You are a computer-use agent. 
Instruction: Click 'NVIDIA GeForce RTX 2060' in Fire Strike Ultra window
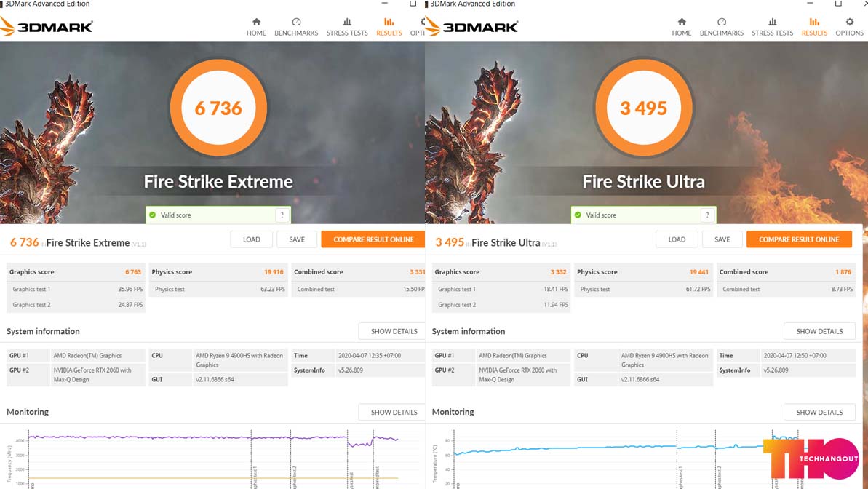pyautogui.click(x=517, y=375)
